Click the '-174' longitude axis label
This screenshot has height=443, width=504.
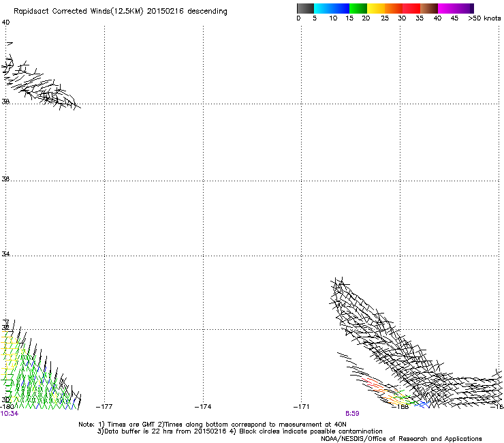point(203,407)
